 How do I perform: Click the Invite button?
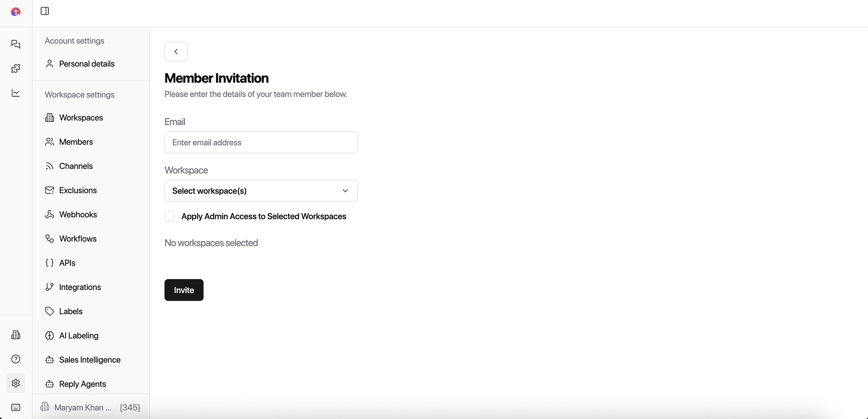183,290
